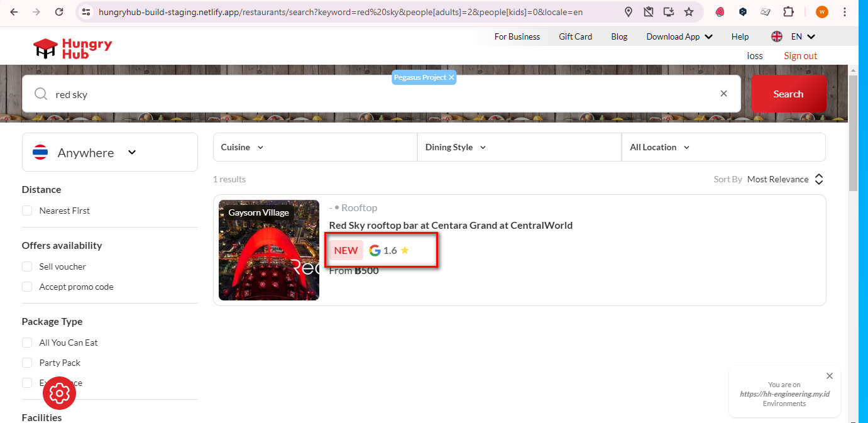Image resolution: width=868 pixels, height=423 pixels.
Task: Open the browser Extensions puzzle icon
Action: tap(788, 12)
